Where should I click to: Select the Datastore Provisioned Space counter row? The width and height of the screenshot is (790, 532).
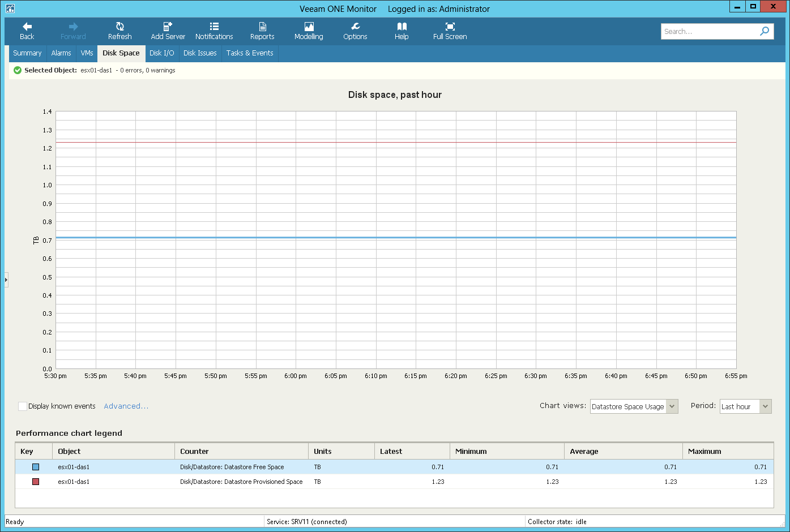pyautogui.click(x=394, y=482)
